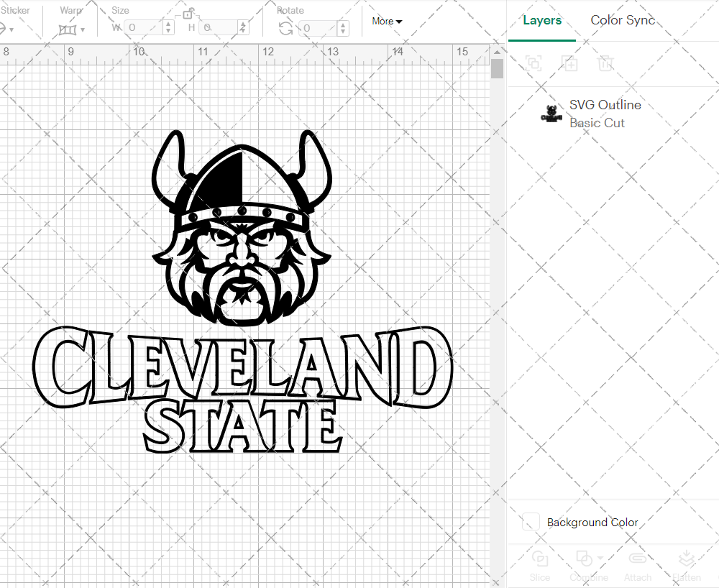Select the SVG Outline Basic Cut layer
Screen dimensions: 719x588
(x=605, y=113)
